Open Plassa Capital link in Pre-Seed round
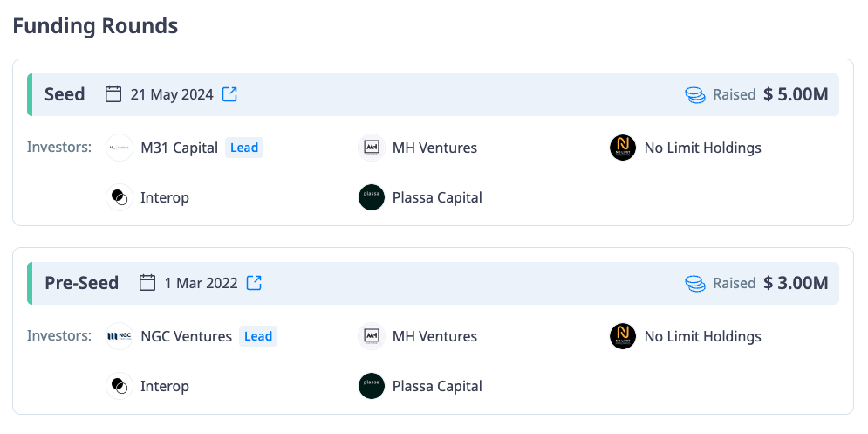The height and width of the screenshot is (434, 868). tap(437, 386)
